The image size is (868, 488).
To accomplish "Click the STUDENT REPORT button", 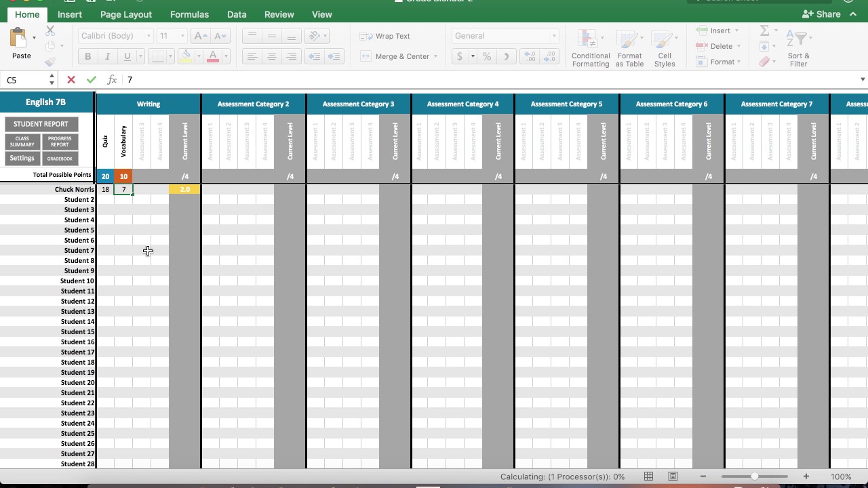I will coord(41,124).
